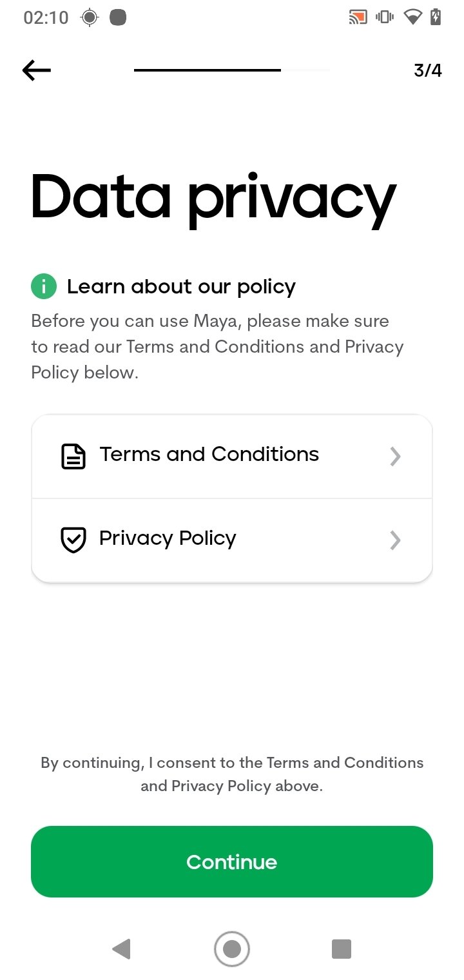Tap the 3/4 step indicator
This screenshot has width=464, height=980.
pos(428,70)
